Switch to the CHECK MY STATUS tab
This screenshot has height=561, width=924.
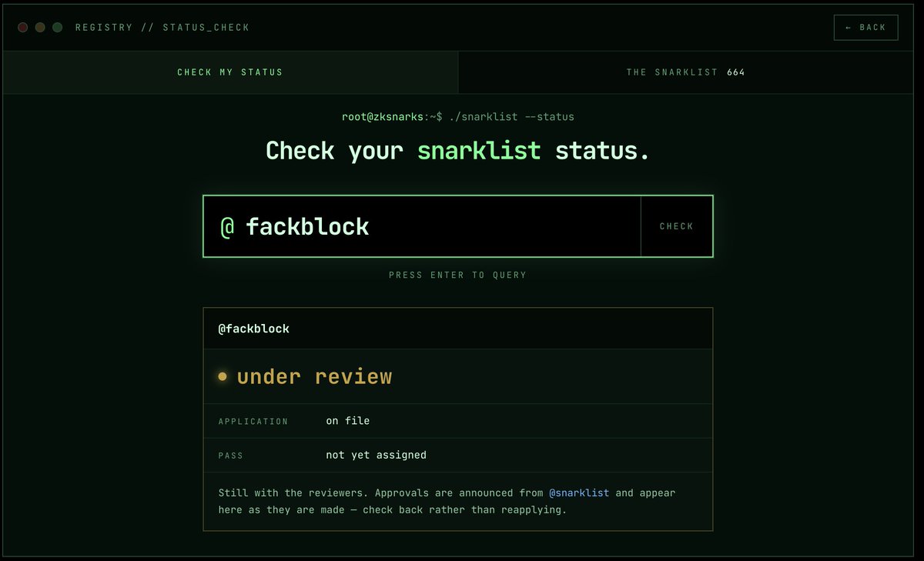tap(230, 72)
